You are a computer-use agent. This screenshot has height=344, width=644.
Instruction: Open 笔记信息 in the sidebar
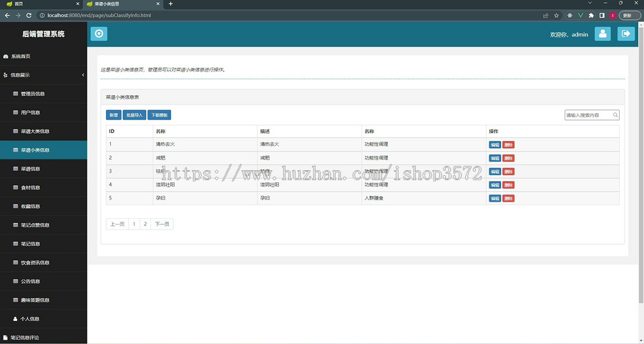(43, 244)
